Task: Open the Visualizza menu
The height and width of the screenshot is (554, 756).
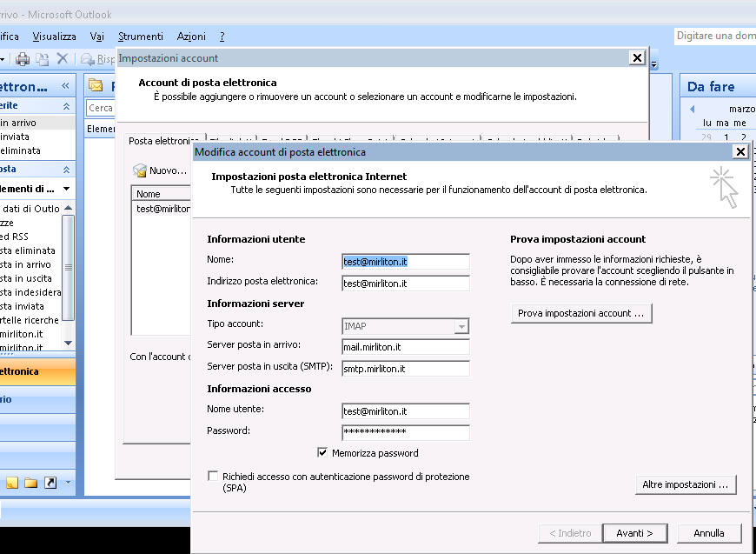Action: click(54, 37)
